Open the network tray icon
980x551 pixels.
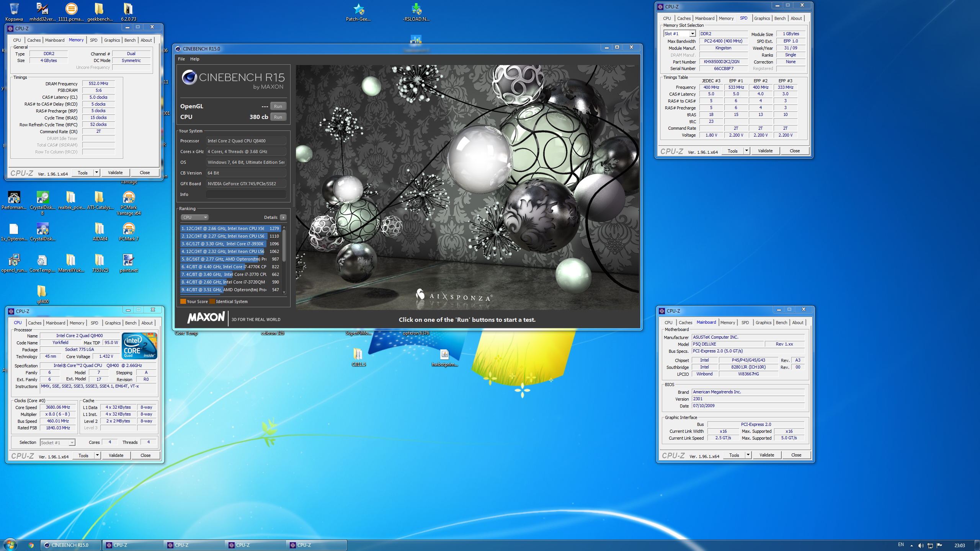point(930,545)
